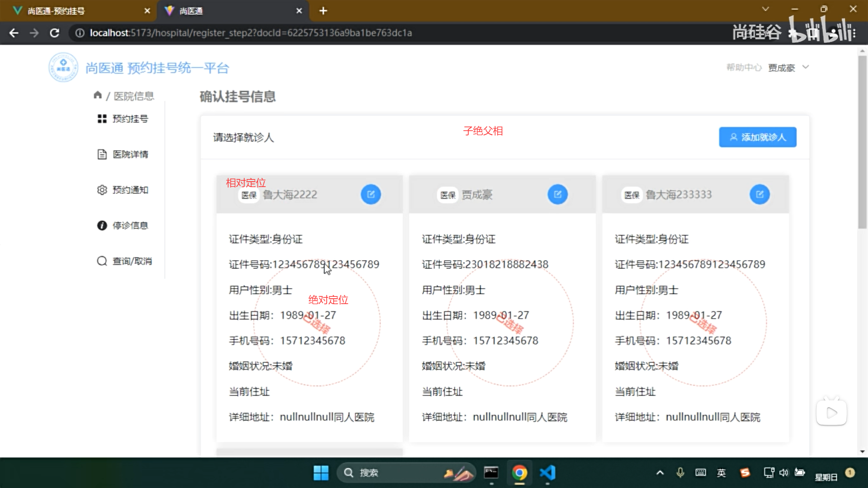Click the 尚医通 platform logo
This screenshot has height=488, width=868.
coord(63,67)
